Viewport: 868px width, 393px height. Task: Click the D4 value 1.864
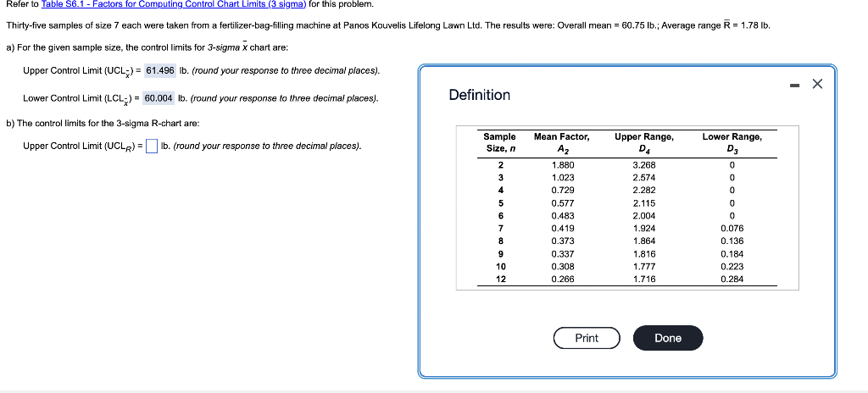(x=644, y=241)
